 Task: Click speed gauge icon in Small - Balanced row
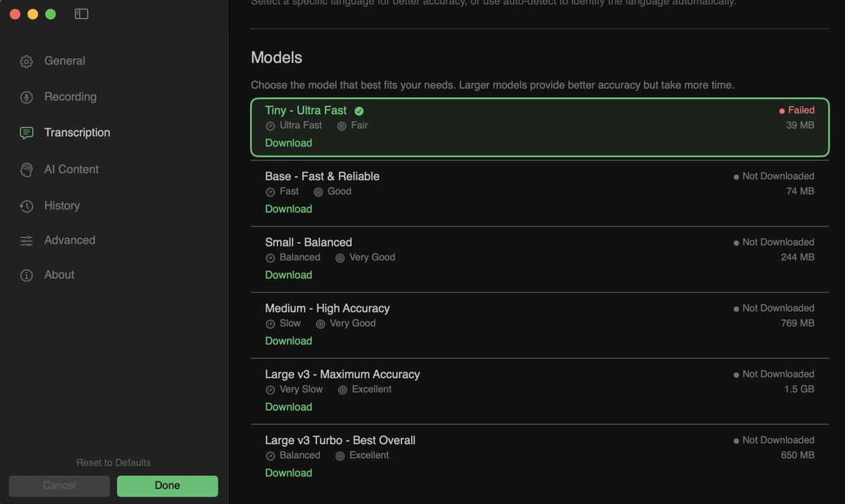pyautogui.click(x=270, y=258)
